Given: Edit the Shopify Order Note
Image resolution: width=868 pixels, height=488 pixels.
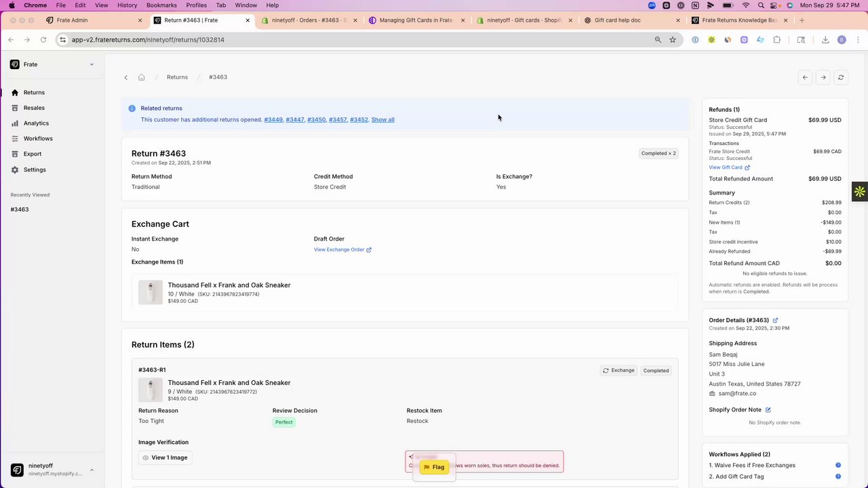Looking at the screenshot, I should coord(768,410).
